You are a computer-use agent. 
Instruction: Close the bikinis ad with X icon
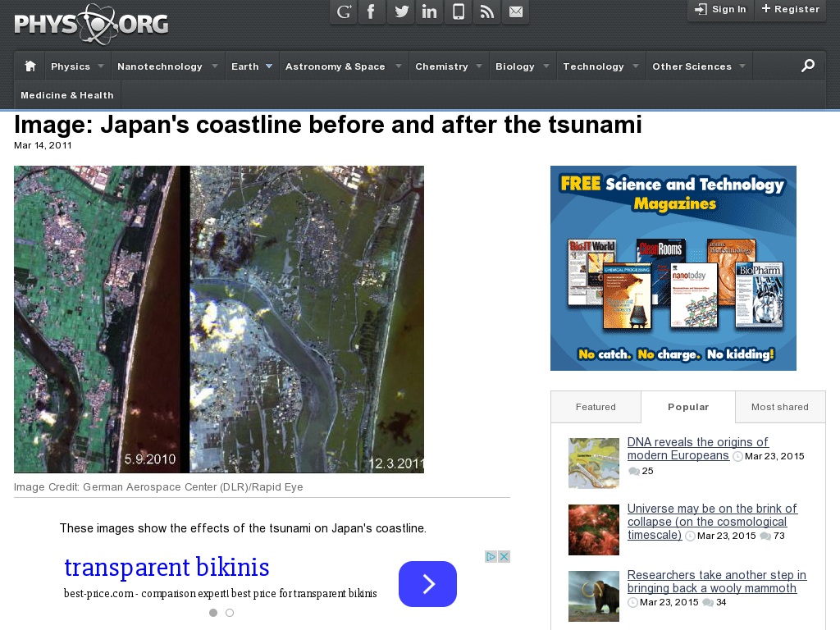pos(504,557)
